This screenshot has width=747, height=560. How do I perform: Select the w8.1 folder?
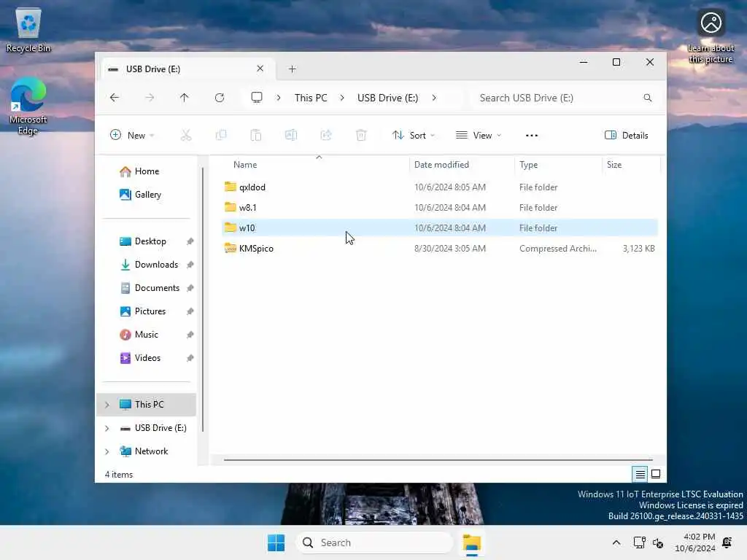[x=439, y=208]
